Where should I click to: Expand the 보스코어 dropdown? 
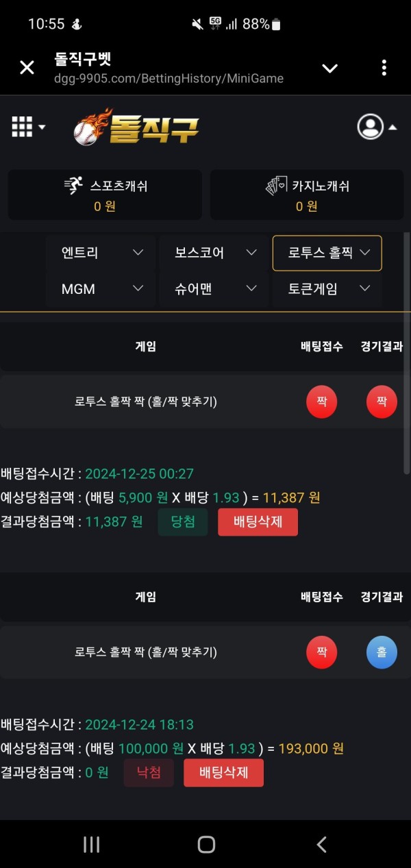213,253
